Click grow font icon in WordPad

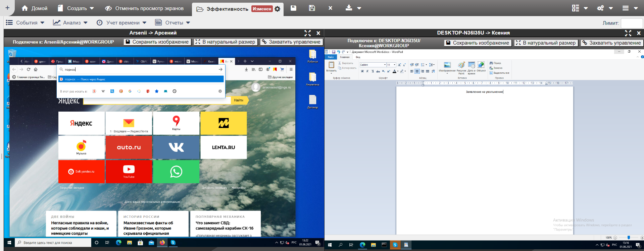399,65
